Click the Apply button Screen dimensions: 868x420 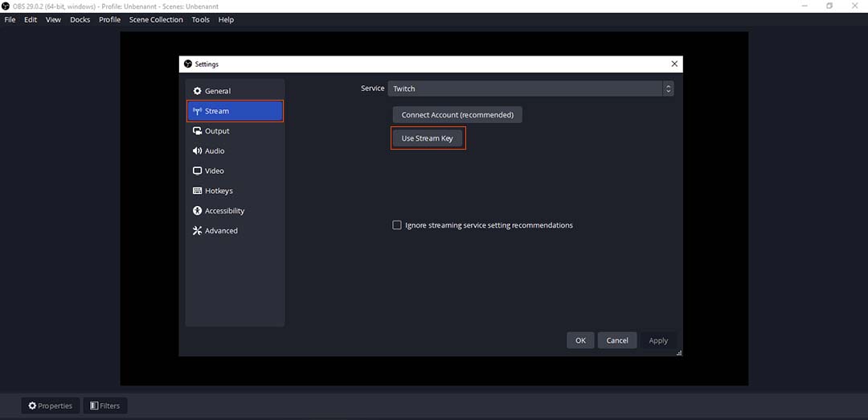[658, 340]
